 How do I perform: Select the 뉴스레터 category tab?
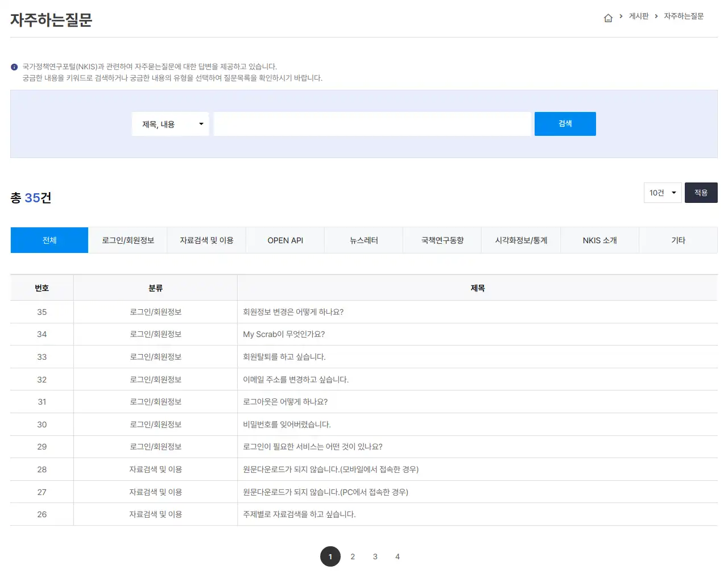(363, 240)
